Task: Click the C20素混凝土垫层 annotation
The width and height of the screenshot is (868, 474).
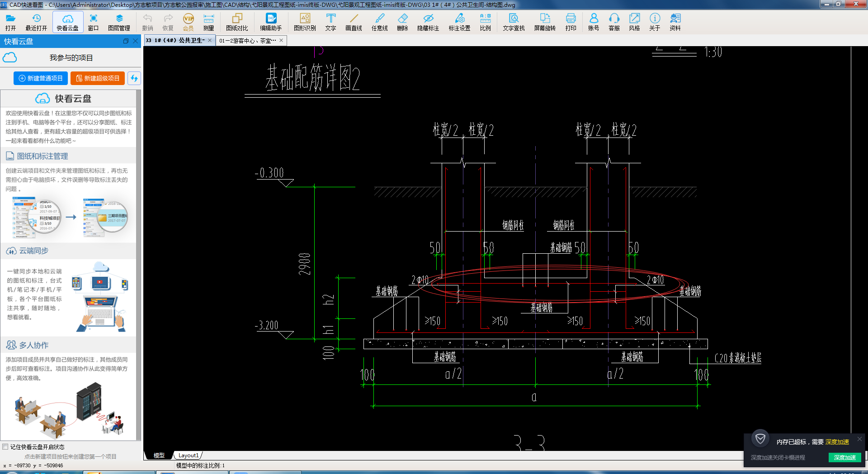Action: [738, 358]
